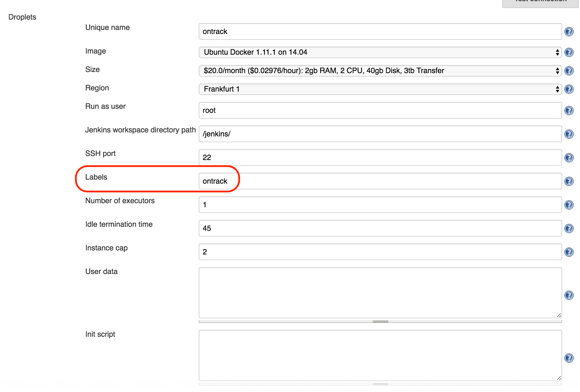Screen dimensions: 580x392
Task: Show help for Labels field
Action: point(569,181)
